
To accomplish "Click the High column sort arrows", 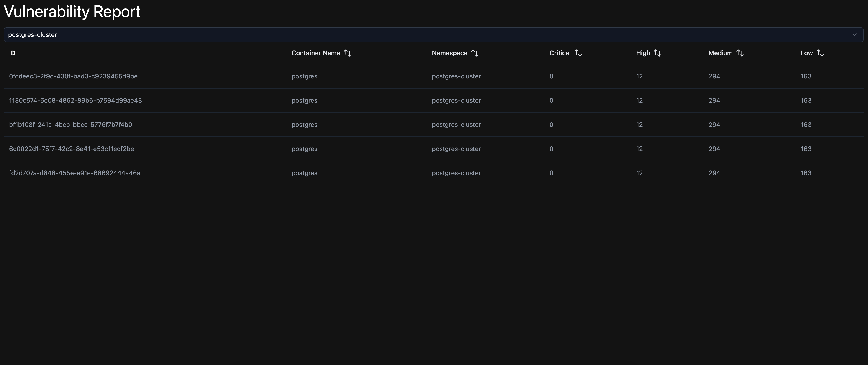I will tap(657, 53).
